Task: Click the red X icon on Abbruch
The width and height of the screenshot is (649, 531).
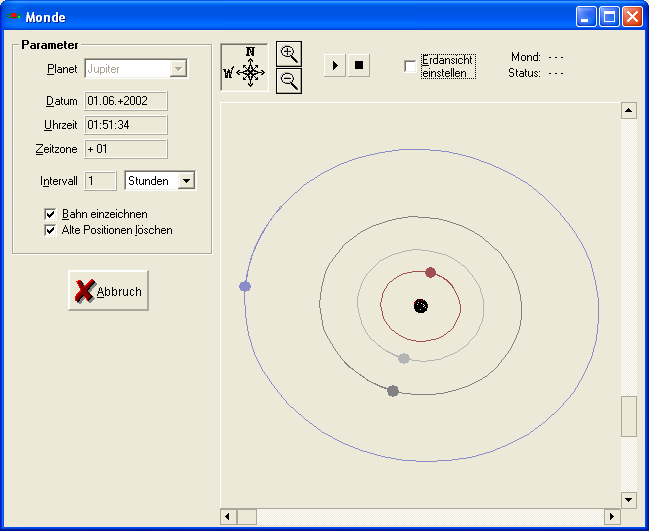Action: click(x=85, y=291)
